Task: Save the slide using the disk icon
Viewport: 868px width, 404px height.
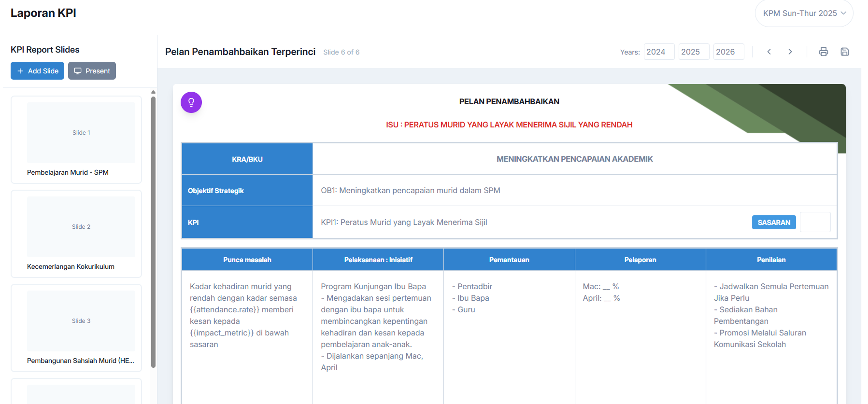Action: pyautogui.click(x=845, y=52)
